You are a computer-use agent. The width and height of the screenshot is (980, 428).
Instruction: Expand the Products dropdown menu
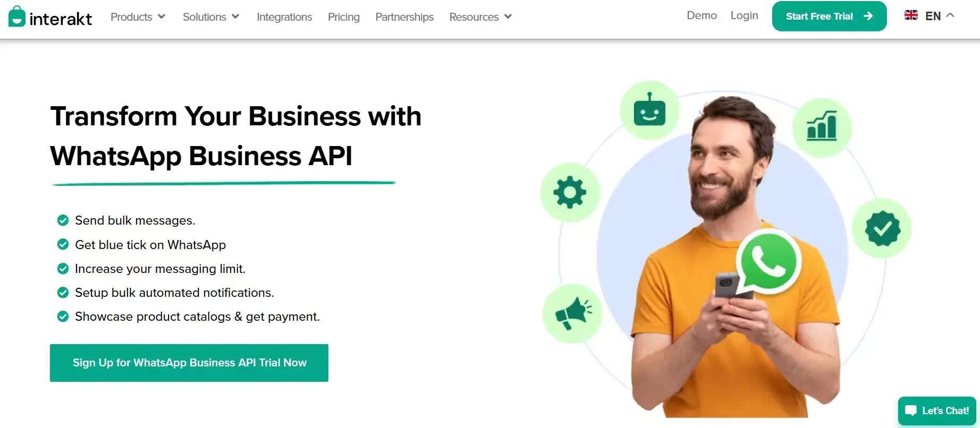click(x=138, y=17)
